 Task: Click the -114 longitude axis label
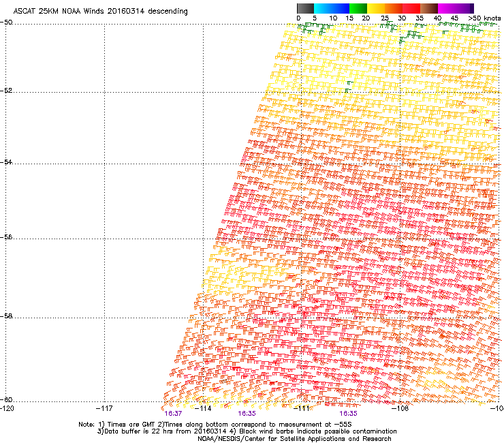(x=203, y=408)
